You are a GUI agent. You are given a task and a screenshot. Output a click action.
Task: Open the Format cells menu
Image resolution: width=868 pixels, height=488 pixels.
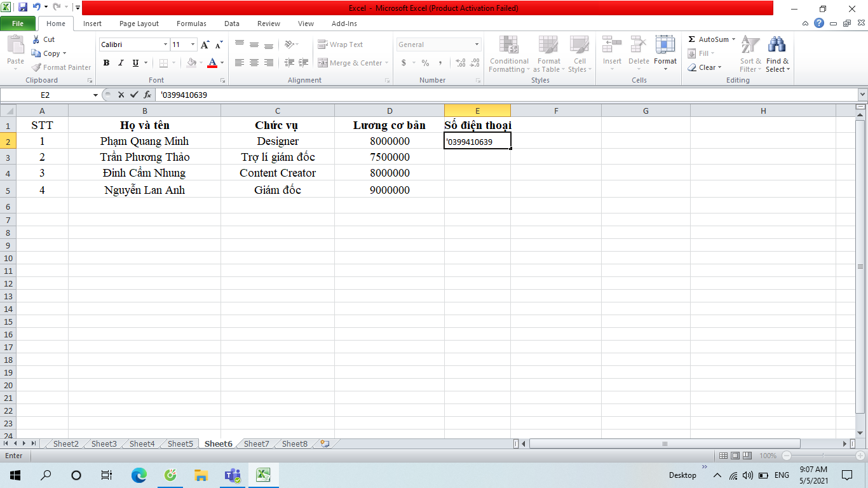pyautogui.click(x=665, y=55)
